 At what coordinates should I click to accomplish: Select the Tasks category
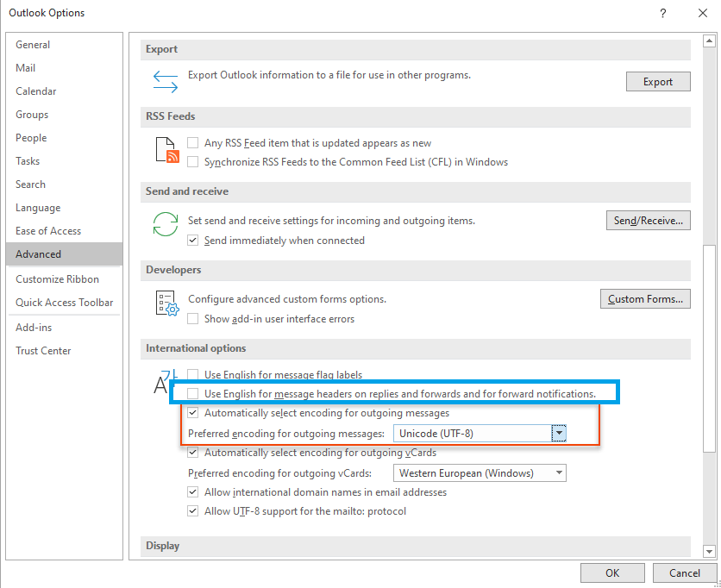tap(65, 161)
